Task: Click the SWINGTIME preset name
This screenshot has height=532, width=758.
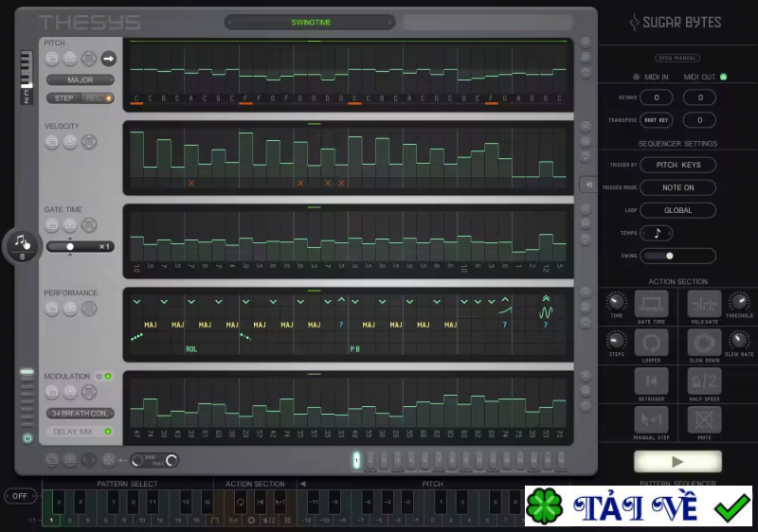Action: 311,22
